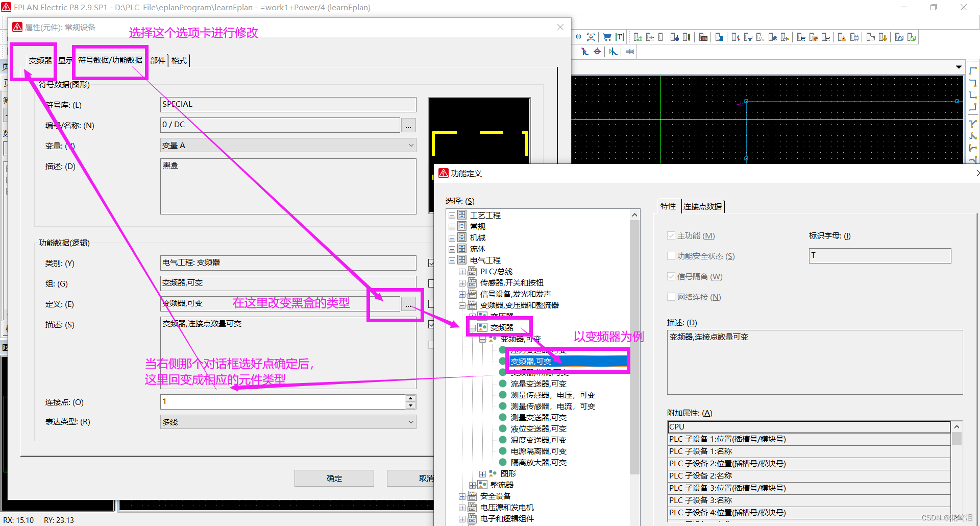Click the report icon with the green grid
Viewport: 980px width, 526px height.
coord(638,37)
